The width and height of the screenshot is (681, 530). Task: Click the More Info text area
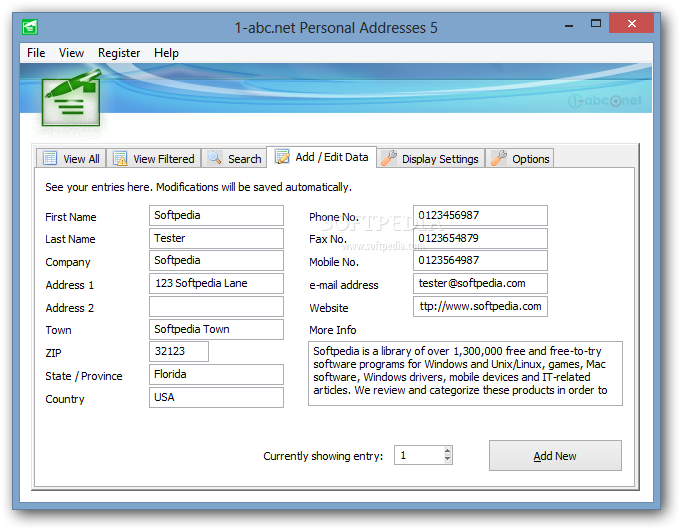[x=465, y=374]
